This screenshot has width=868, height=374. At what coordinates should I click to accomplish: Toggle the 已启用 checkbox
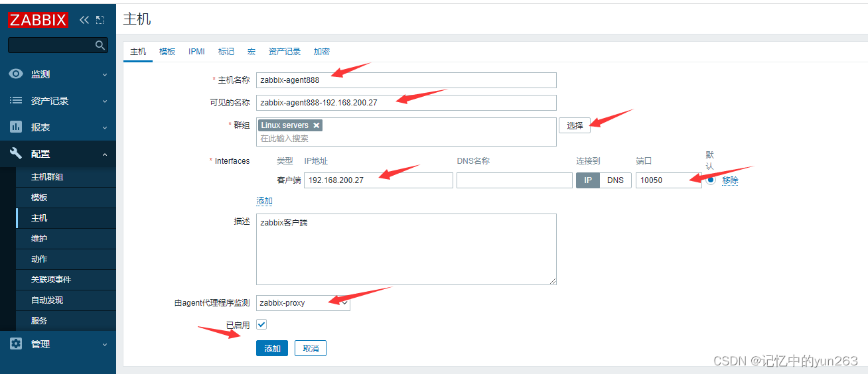click(x=261, y=324)
